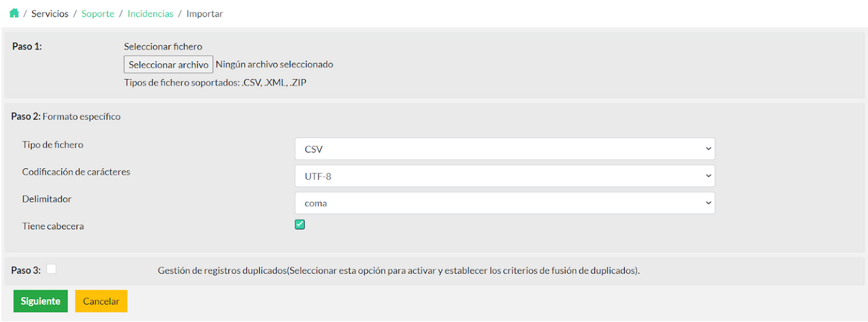Click the Delimitador label
Screen dimensions: 868x322
[47, 199]
